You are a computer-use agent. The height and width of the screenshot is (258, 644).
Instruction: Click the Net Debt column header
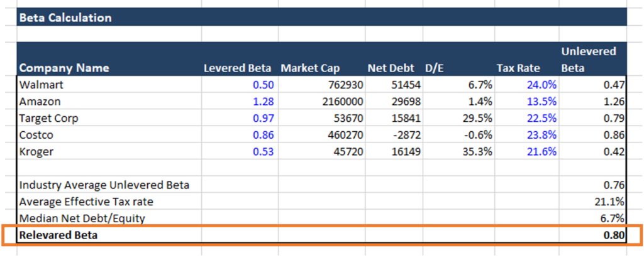point(391,68)
